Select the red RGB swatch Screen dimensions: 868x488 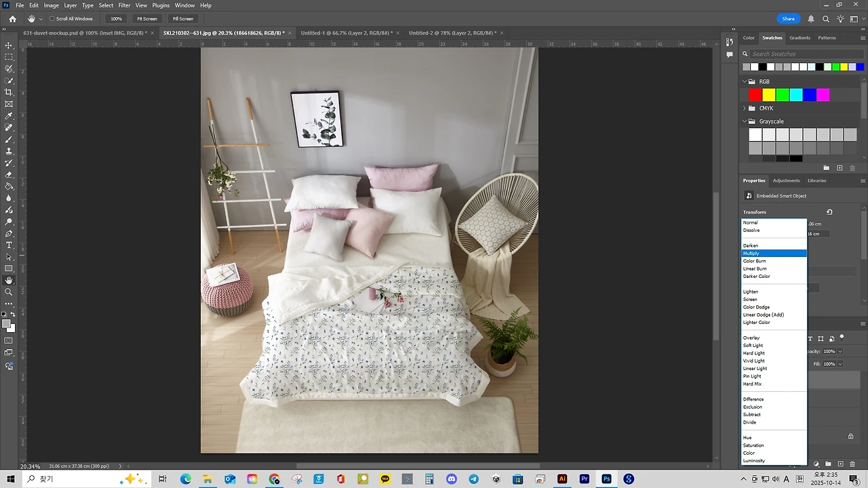pyautogui.click(x=755, y=95)
